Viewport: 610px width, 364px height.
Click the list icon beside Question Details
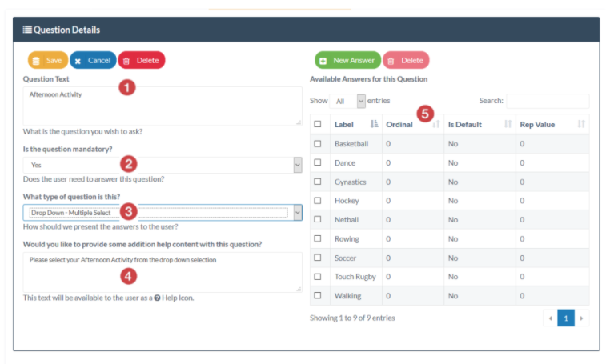pos(27,30)
